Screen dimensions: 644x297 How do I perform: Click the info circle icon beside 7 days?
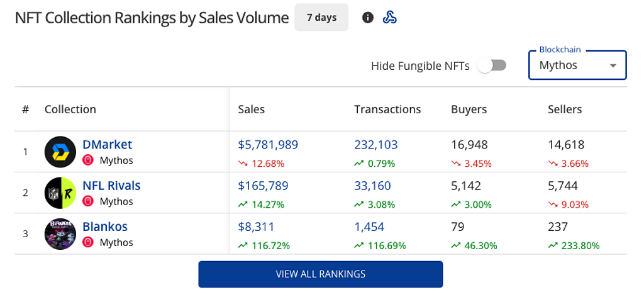368,18
